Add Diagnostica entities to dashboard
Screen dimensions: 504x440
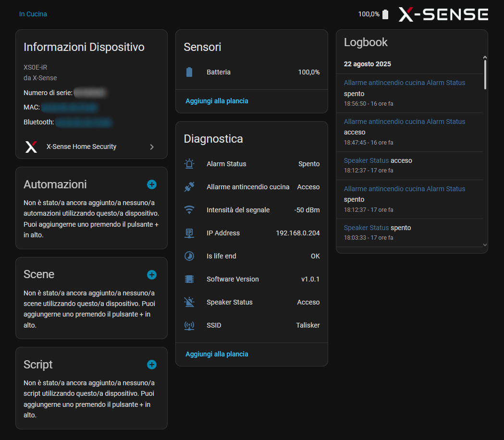point(217,354)
